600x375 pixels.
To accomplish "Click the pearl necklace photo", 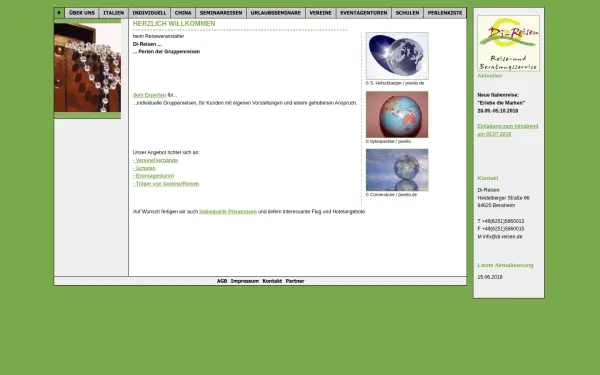I will pos(87,68).
